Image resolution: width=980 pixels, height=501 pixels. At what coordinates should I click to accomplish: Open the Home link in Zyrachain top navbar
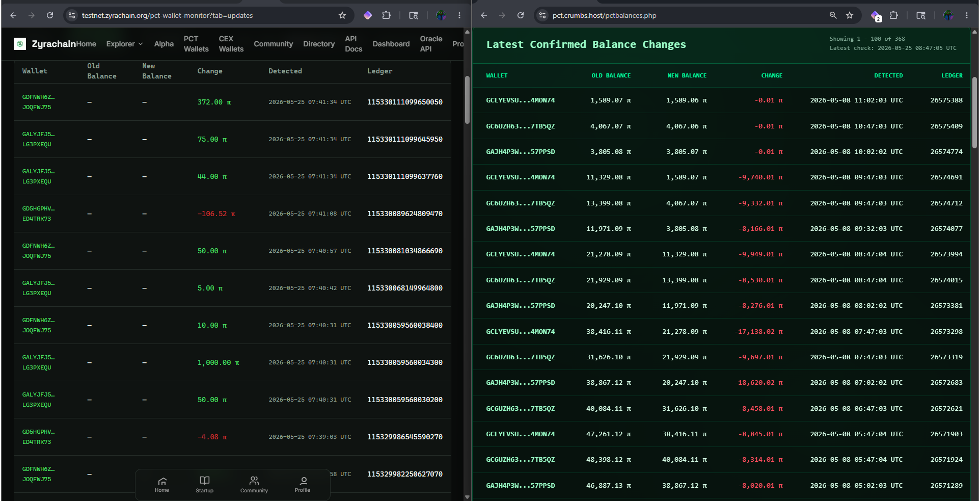click(x=86, y=44)
